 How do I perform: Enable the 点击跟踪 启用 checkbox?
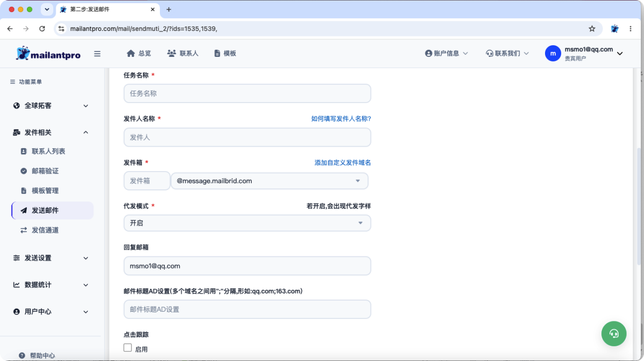128,348
